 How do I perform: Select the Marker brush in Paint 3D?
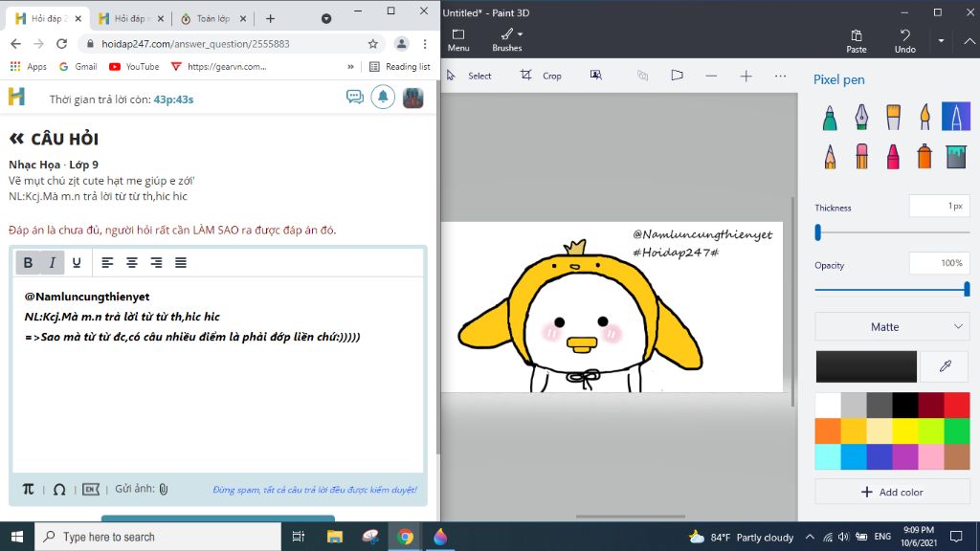(x=830, y=117)
